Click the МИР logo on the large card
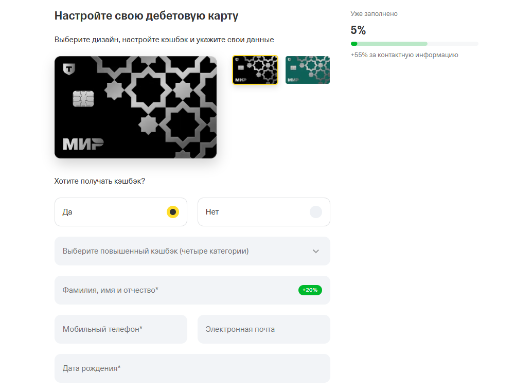Screen dimensions: 532x392 [x=83, y=144]
